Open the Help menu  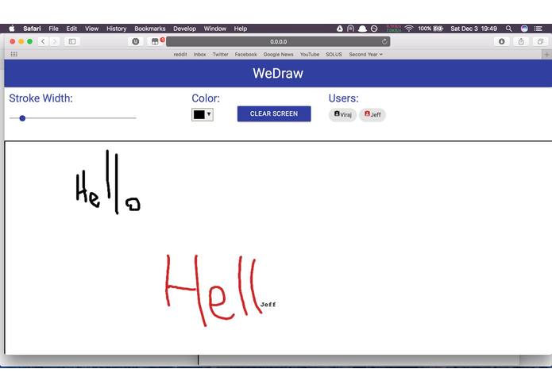click(x=241, y=29)
